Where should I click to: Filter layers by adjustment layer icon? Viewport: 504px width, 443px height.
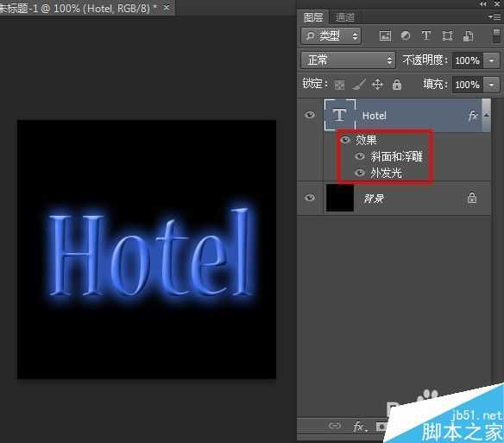tap(406, 35)
